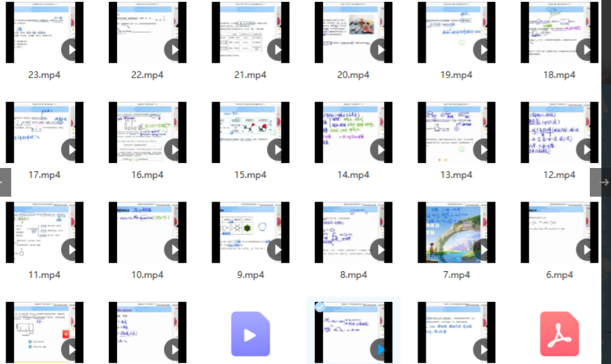The height and width of the screenshot is (364, 611).
Task: Click the 18.mp4 video thumbnail
Action: coord(559,32)
